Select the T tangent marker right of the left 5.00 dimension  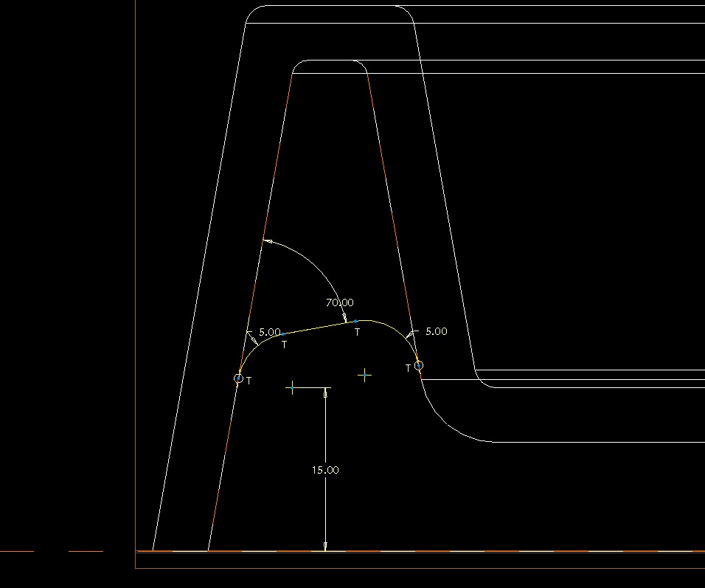(284, 345)
